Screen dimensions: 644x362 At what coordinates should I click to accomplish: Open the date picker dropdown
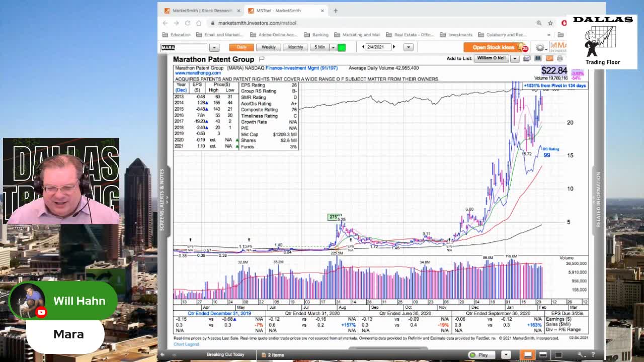[x=408, y=47]
